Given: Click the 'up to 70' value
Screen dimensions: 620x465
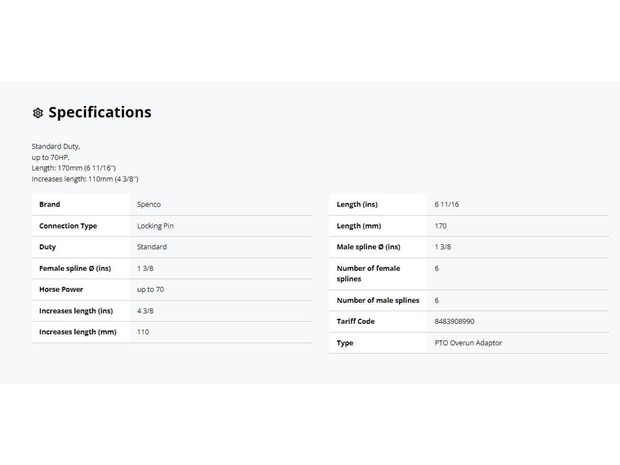Looking at the screenshot, I should pyautogui.click(x=151, y=289).
